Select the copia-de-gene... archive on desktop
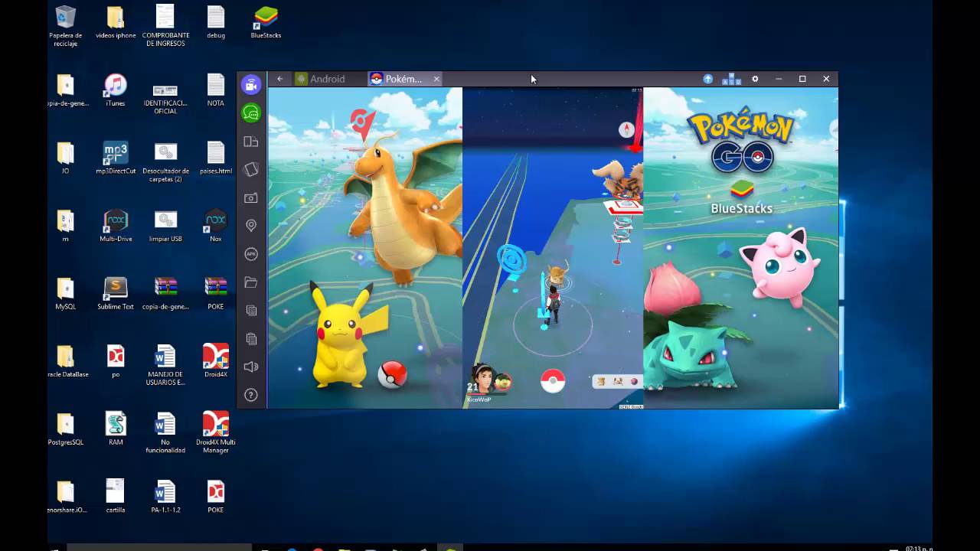Image resolution: width=980 pixels, height=551 pixels. [165, 293]
